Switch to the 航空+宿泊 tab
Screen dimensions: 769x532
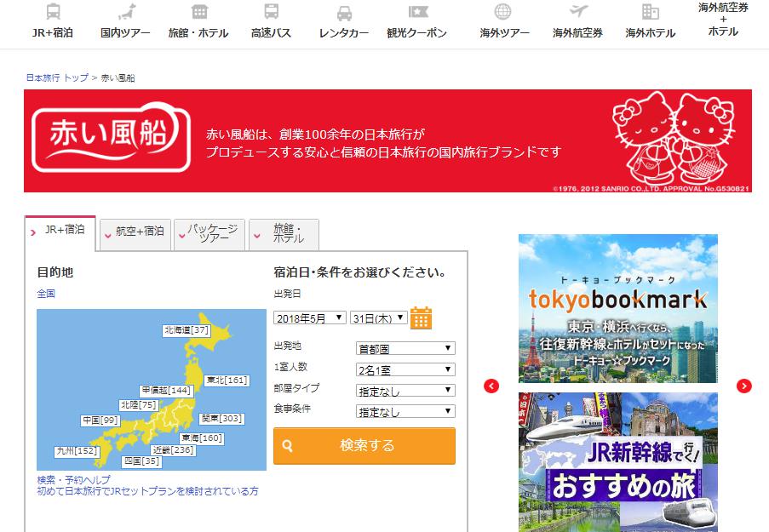tap(136, 232)
